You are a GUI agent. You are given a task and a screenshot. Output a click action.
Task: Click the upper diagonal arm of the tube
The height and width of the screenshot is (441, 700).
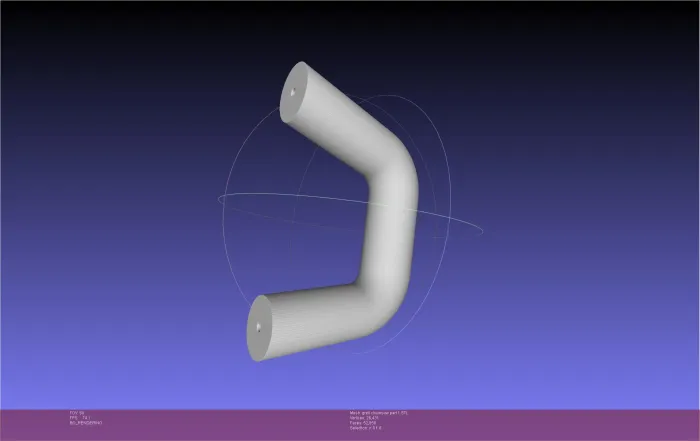340,125
